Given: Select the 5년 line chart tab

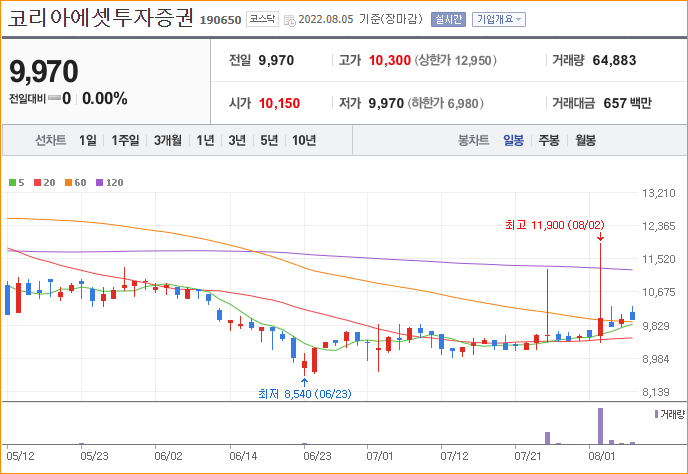Looking at the screenshot, I should (269, 140).
